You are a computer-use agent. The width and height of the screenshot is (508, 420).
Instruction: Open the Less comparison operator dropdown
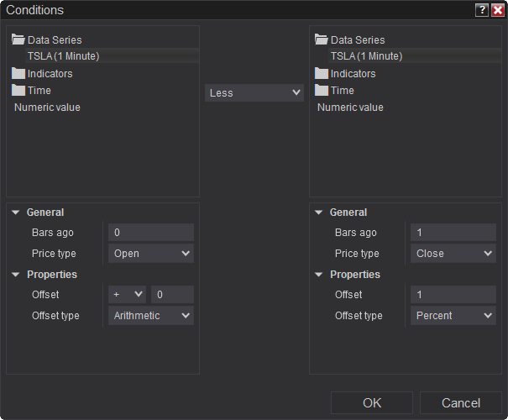tap(254, 93)
